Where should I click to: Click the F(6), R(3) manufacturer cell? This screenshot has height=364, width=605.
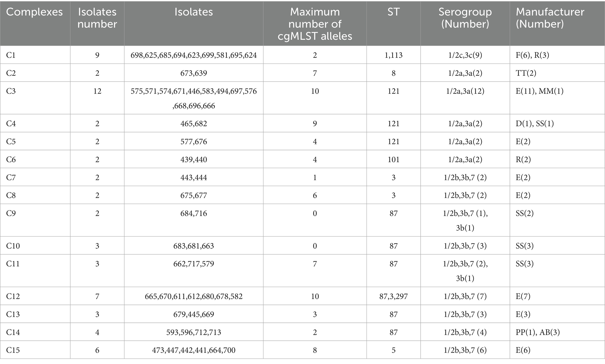point(532,55)
